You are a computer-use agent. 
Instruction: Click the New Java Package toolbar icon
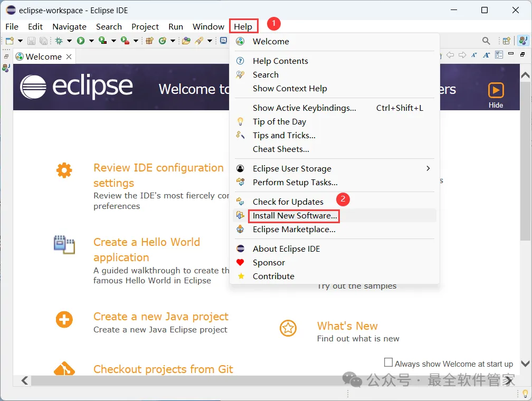(x=150, y=41)
